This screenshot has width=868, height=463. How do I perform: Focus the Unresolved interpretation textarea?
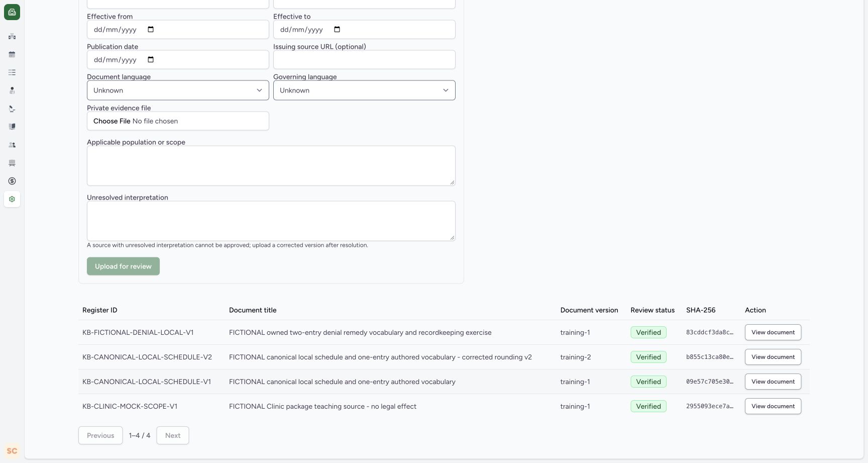[271, 221]
